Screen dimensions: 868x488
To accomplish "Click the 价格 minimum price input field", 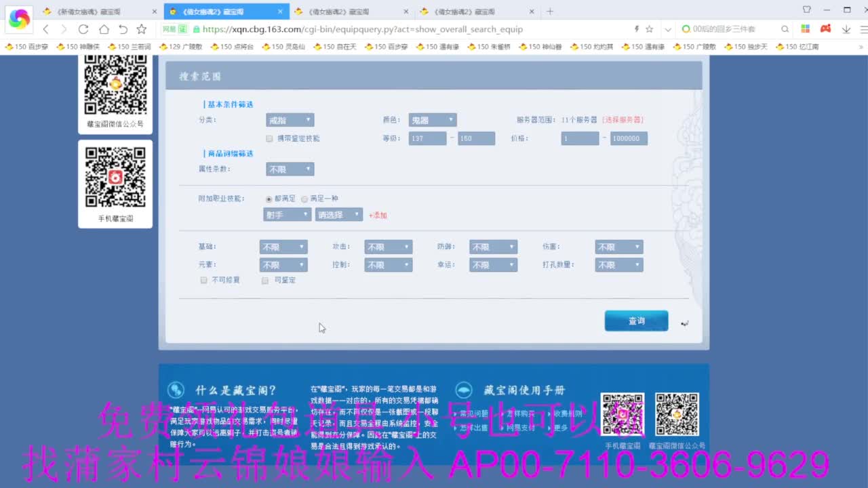I will tap(580, 138).
